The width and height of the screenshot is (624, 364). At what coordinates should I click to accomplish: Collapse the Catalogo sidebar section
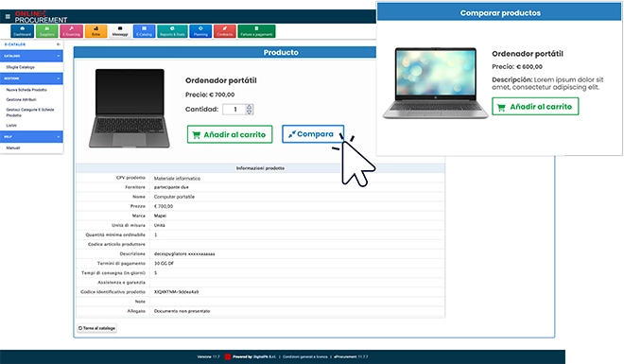pos(58,56)
